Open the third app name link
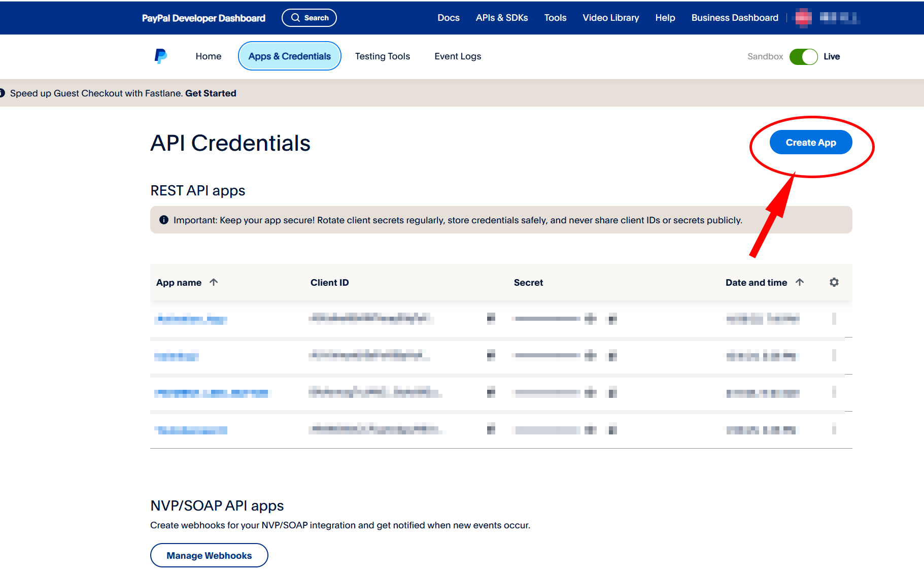The width and height of the screenshot is (924, 574). pos(212,393)
